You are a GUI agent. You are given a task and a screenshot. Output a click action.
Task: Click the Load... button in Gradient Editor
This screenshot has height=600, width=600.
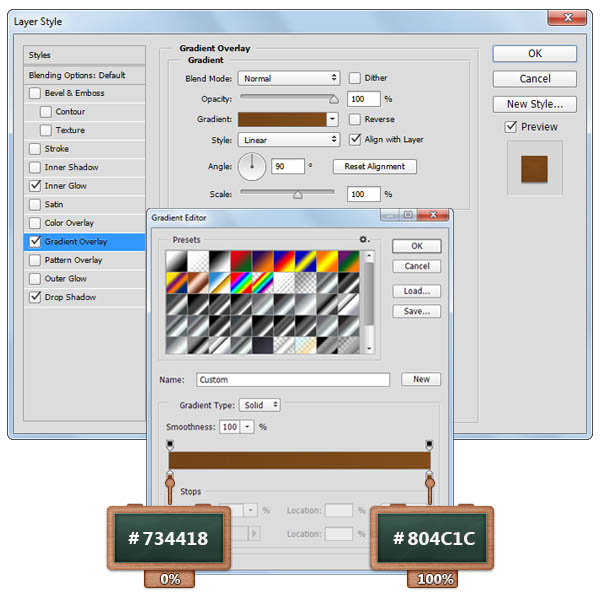pyautogui.click(x=416, y=291)
